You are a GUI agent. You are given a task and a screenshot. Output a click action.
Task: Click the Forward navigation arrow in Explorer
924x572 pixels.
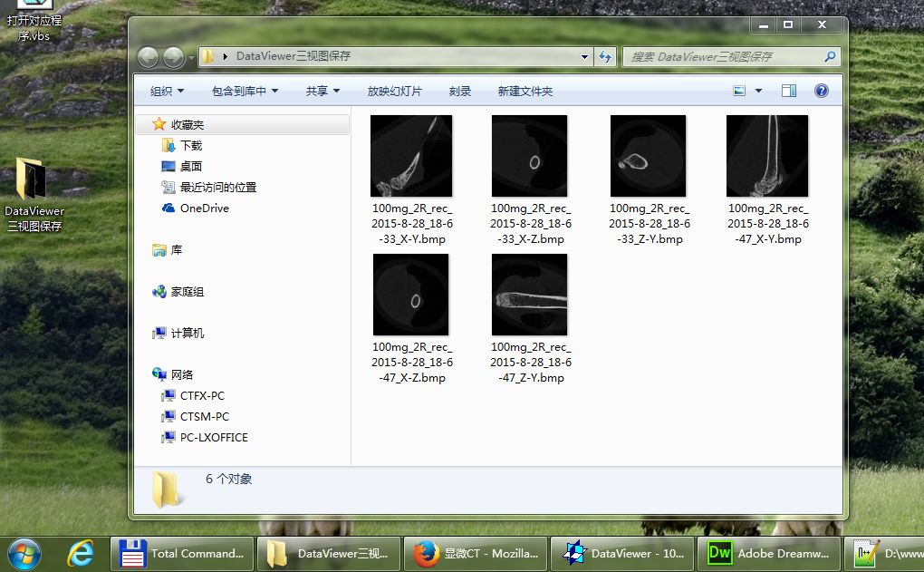pos(173,57)
